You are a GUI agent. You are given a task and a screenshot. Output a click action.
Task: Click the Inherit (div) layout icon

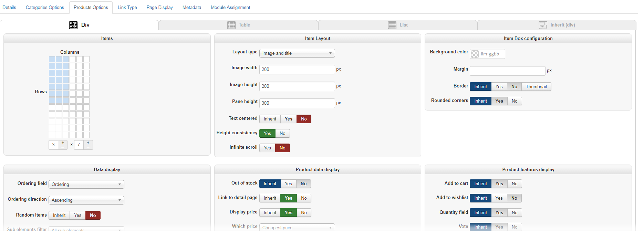click(543, 25)
